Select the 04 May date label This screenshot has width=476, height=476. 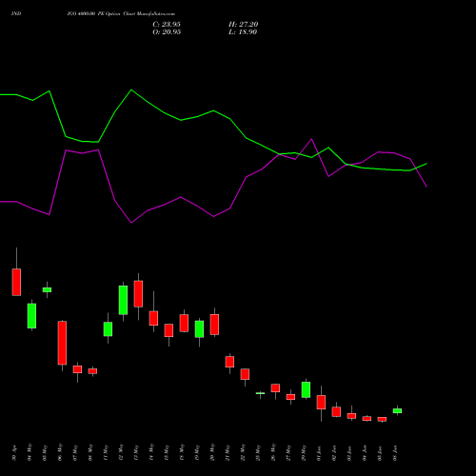(30, 453)
